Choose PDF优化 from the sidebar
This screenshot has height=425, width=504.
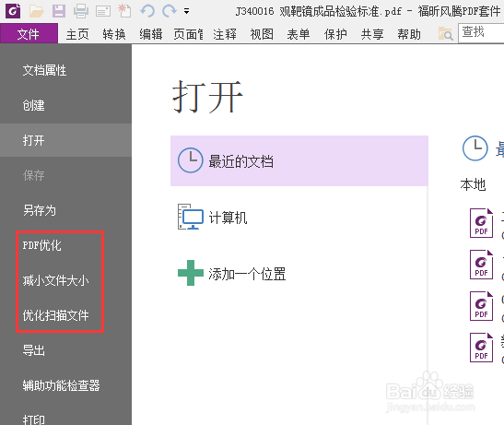[x=65, y=245]
